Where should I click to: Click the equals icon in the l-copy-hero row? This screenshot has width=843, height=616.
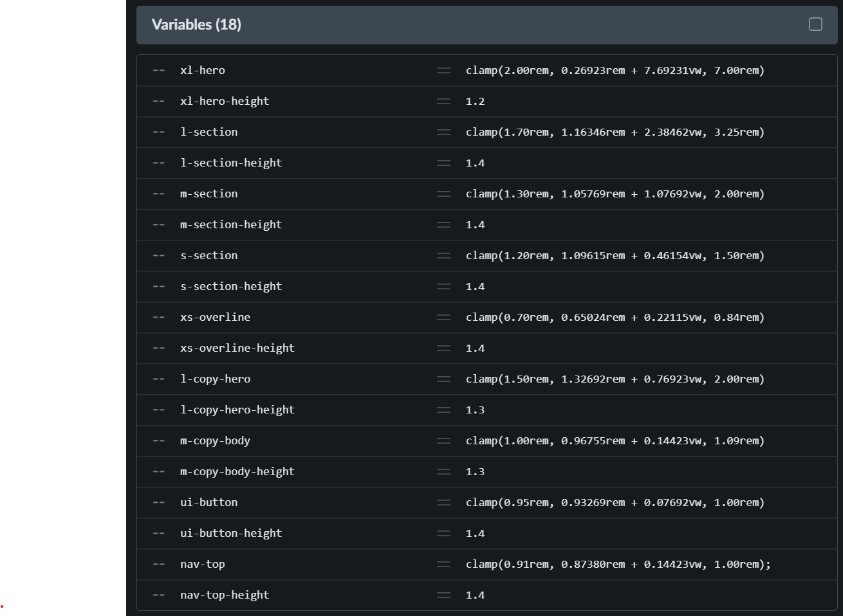coord(443,379)
